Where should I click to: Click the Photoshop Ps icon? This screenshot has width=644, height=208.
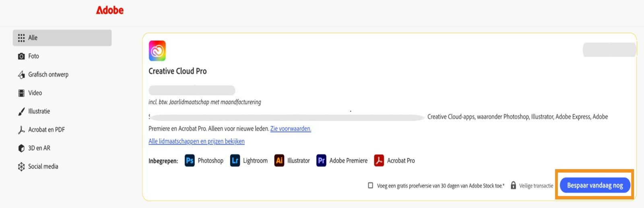coord(190,161)
